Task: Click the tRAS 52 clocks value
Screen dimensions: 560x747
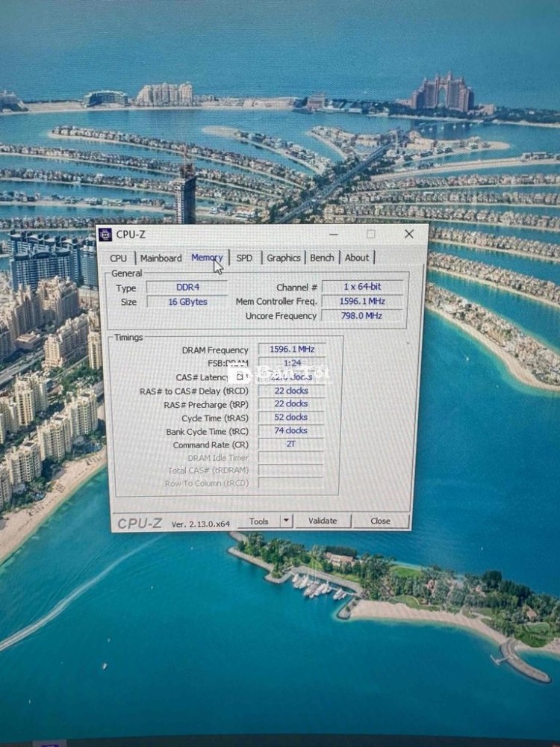Action: pyautogui.click(x=291, y=417)
